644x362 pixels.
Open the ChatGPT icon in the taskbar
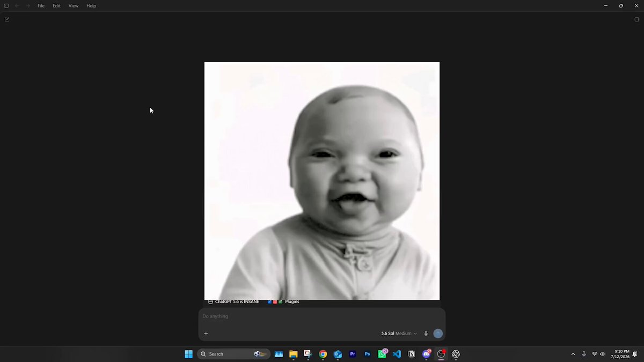coord(456,354)
